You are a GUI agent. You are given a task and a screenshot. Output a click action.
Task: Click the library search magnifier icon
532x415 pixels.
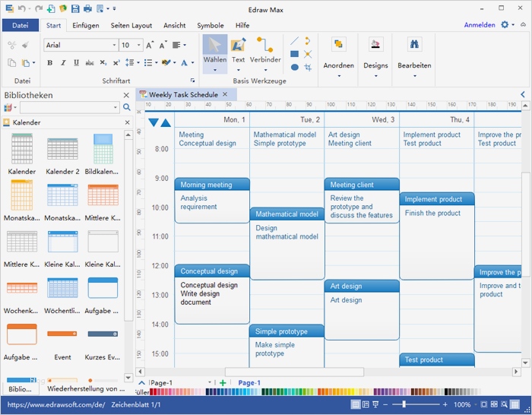pyautogui.click(x=127, y=108)
